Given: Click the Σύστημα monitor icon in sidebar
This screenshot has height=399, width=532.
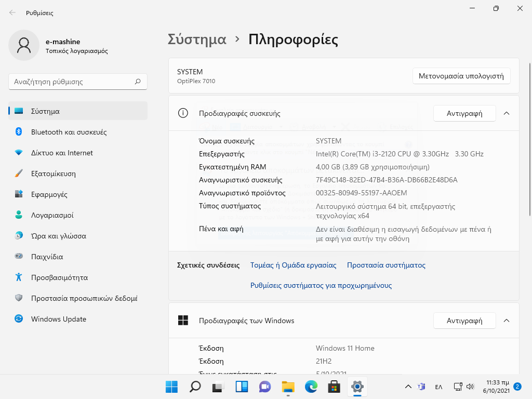Looking at the screenshot, I should tap(19, 111).
